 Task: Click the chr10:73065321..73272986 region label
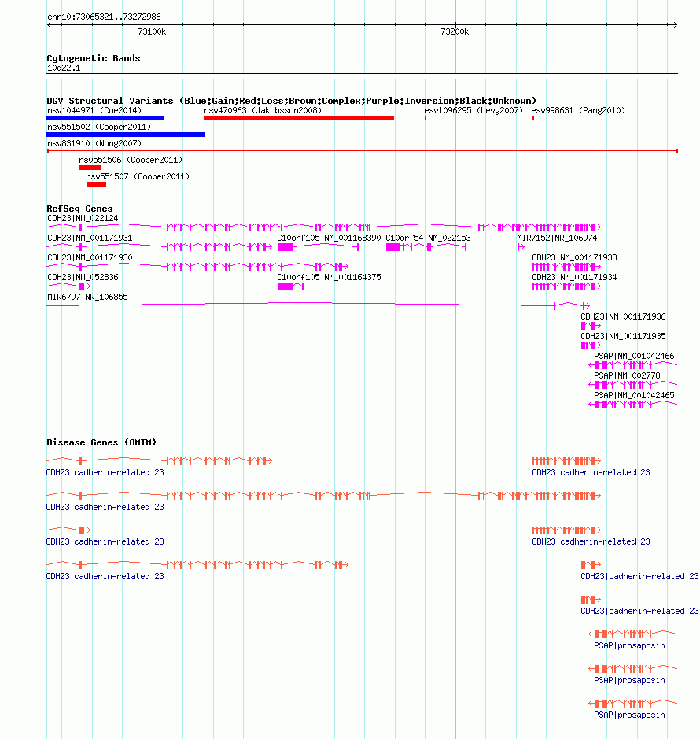[104, 17]
